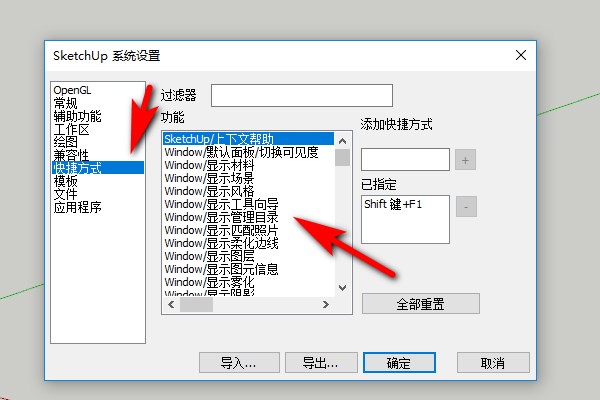Close the SketchUp 系统设置 dialog
Viewport: 600px width, 400px height.
pyautogui.click(x=521, y=55)
